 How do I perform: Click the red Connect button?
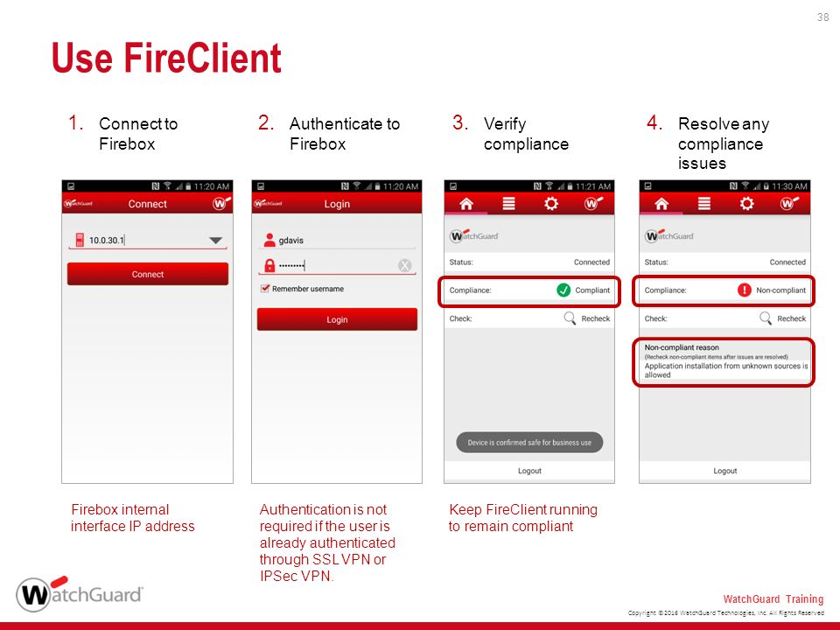(147, 274)
